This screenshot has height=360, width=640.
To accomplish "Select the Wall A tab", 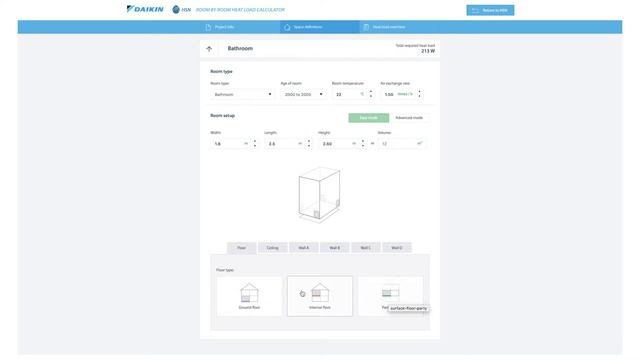I will 304,248.
